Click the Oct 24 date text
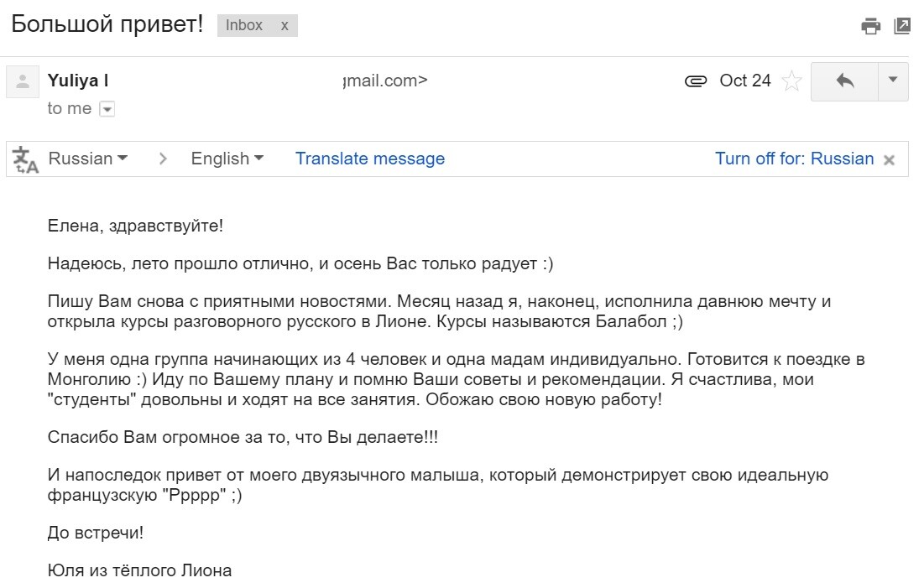This screenshot has width=924, height=588. [745, 81]
